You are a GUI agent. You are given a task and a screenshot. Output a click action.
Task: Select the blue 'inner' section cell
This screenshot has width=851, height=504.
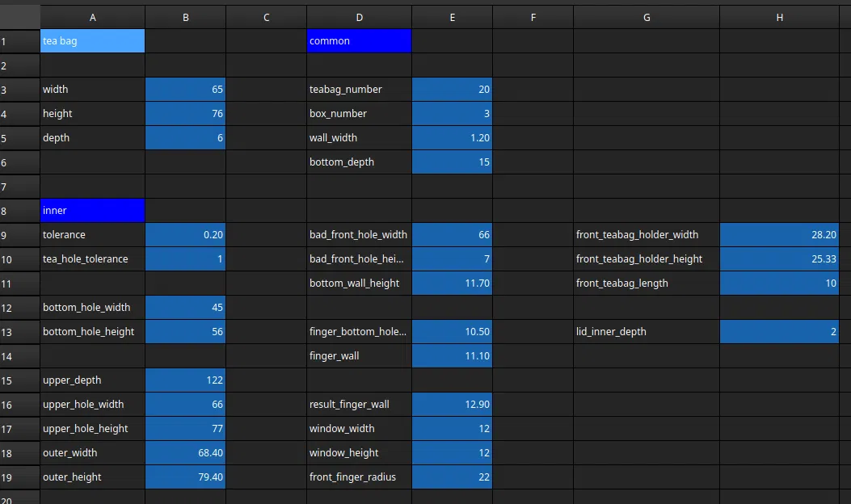pyautogui.click(x=92, y=211)
